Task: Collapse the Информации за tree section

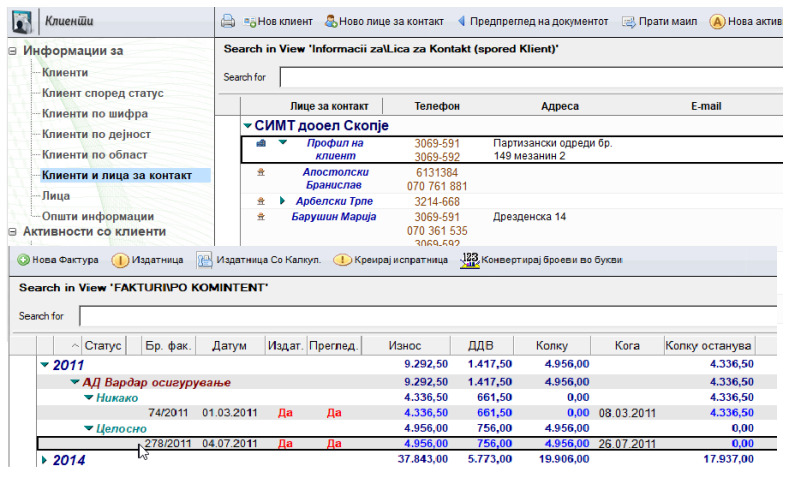Action: 13,51
